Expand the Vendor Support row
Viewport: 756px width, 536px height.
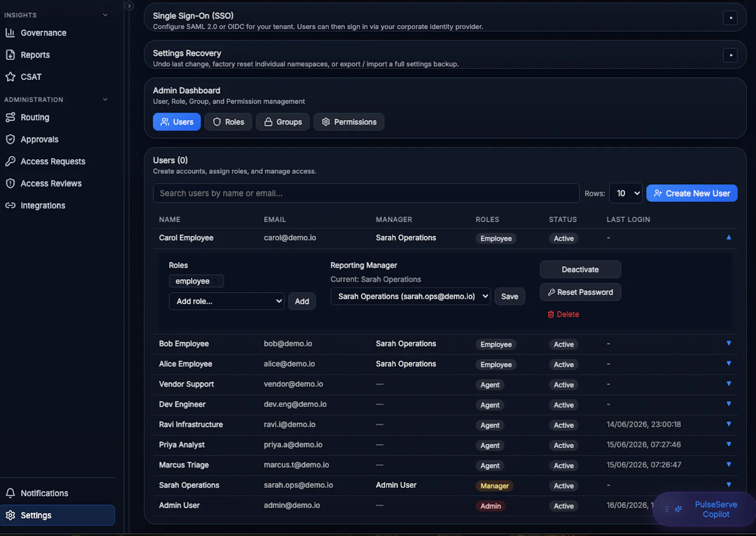(x=729, y=384)
